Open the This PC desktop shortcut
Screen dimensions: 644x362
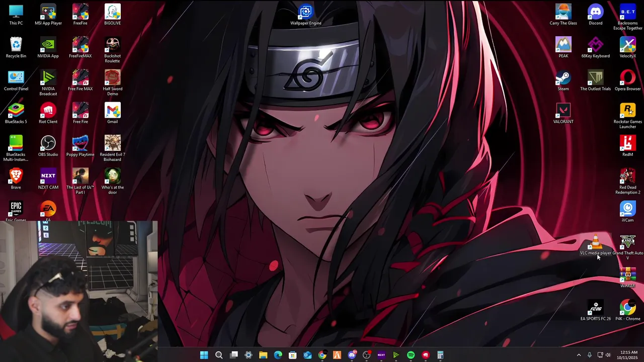pos(16,15)
